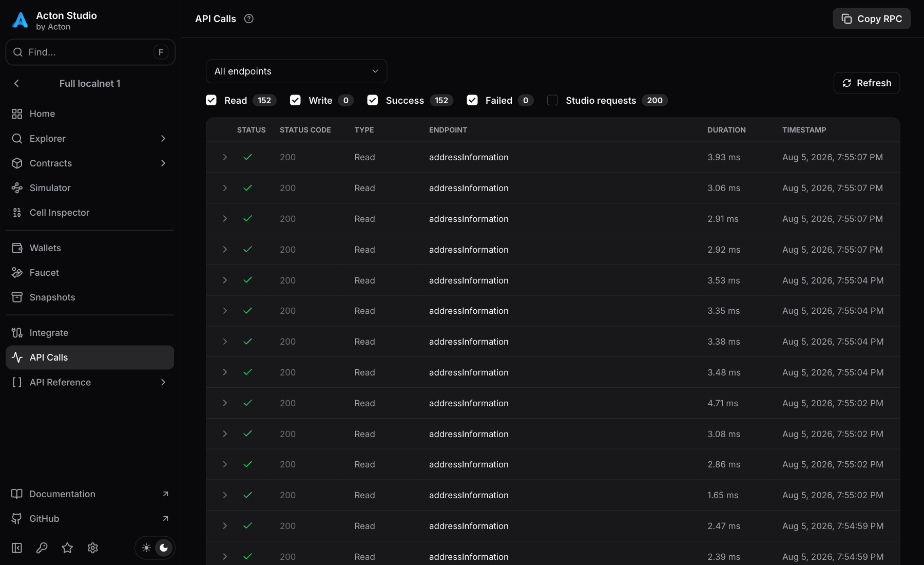Uncheck the Read filter checkbox
Image resolution: width=924 pixels, height=565 pixels.
pos(211,100)
